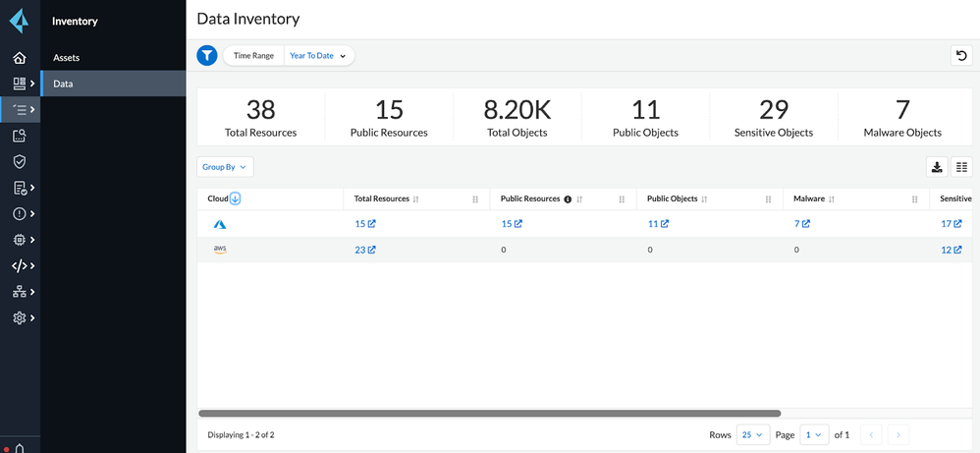This screenshot has width=980, height=453.
Task: Click the reset filters undo icon
Action: tap(961, 56)
